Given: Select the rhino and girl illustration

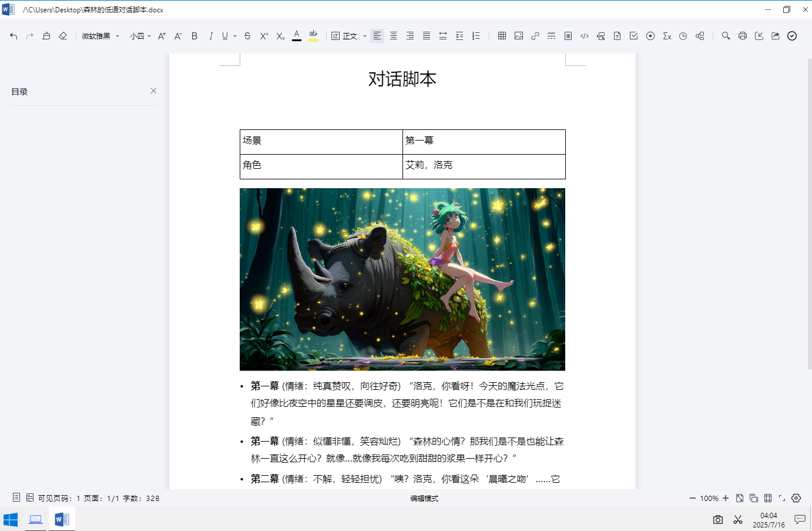Looking at the screenshot, I should [x=402, y=279].
